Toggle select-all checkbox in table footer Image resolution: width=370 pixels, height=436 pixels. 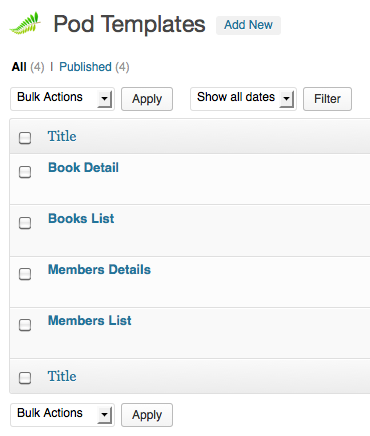pyautogui.click(x=25, y=378)
